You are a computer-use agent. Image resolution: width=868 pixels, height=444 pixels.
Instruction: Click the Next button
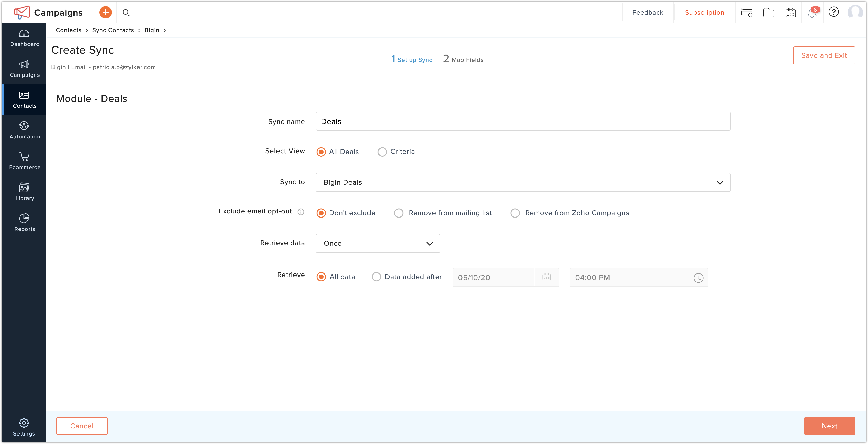pos(829,426)
